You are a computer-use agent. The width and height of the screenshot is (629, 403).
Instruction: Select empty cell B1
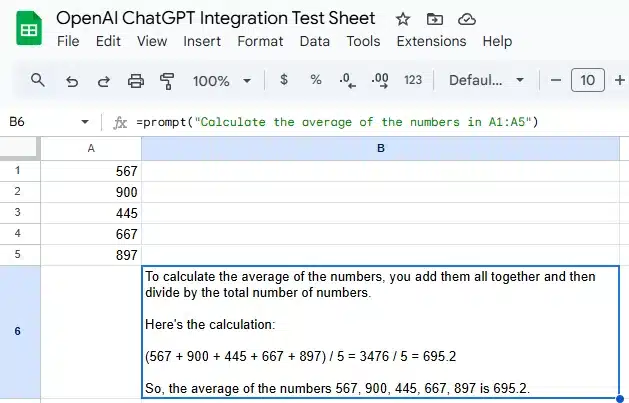click(380, 171)
